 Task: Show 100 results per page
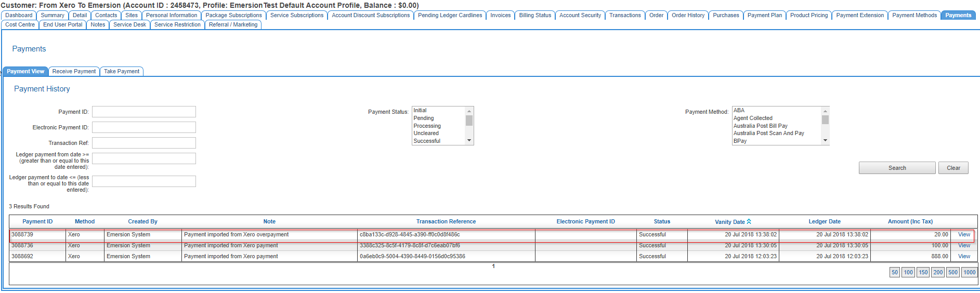(x=908, y=273)
